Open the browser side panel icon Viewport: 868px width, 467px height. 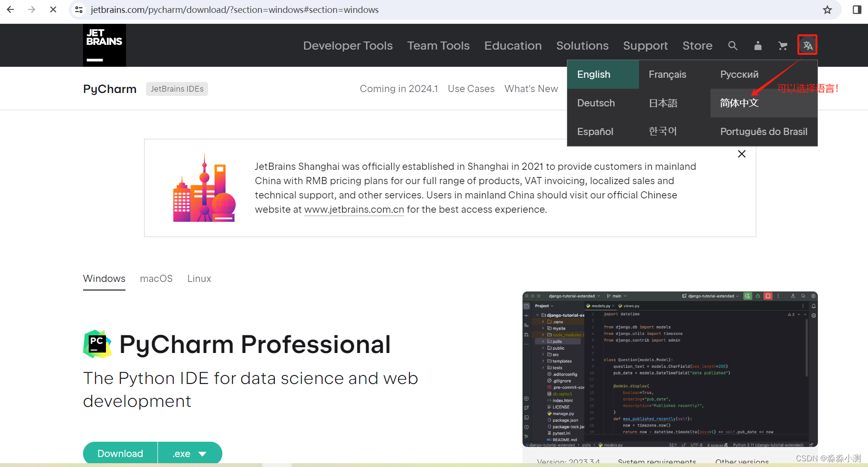(857, 10)
